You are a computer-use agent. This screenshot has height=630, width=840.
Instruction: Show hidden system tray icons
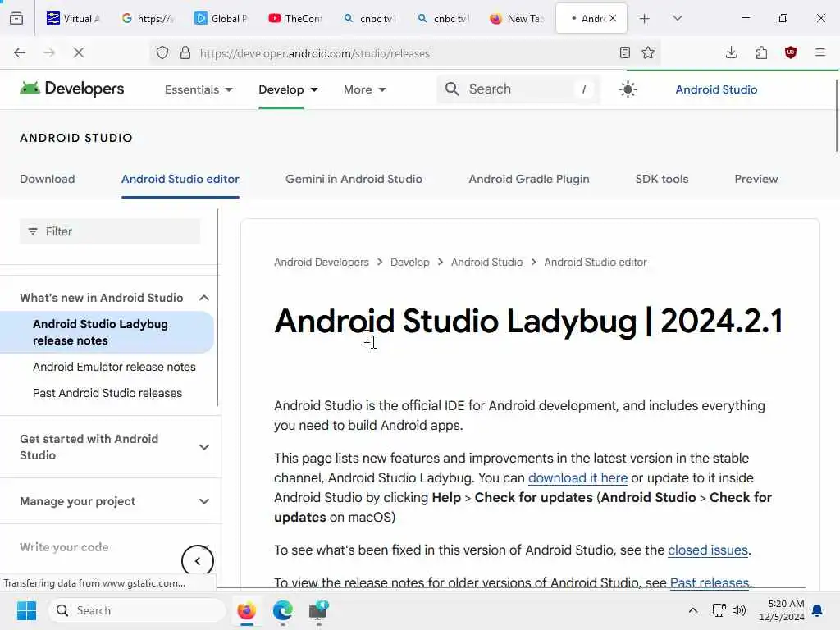(692, 610)
